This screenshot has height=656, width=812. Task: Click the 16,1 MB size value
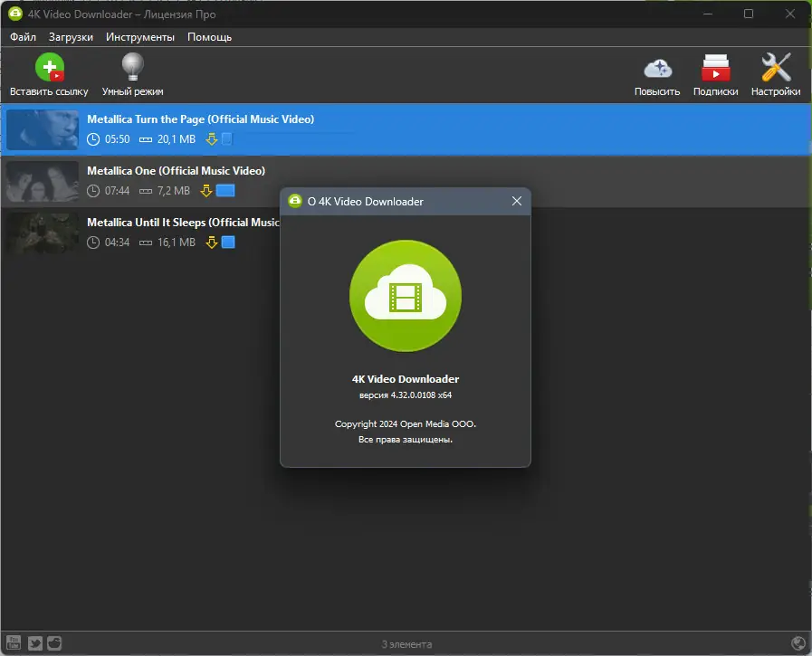(x=177, y=242)
